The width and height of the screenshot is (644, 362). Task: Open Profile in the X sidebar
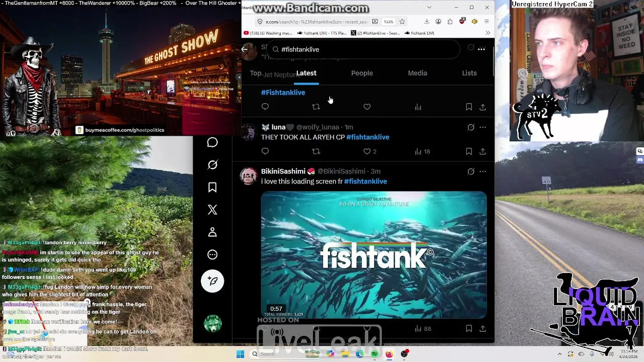[x=212, y=232]
